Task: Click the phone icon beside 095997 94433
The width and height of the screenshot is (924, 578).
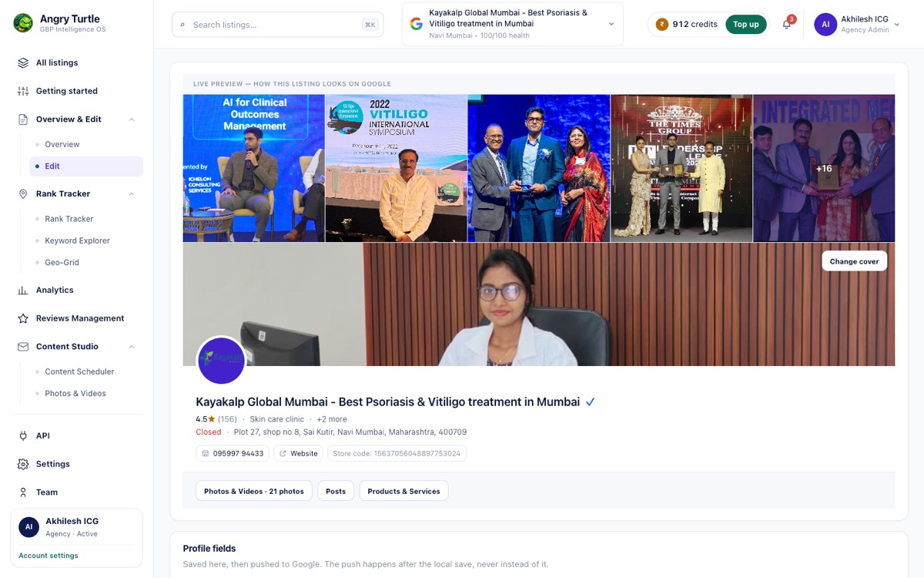Action: tap(206, 454)
